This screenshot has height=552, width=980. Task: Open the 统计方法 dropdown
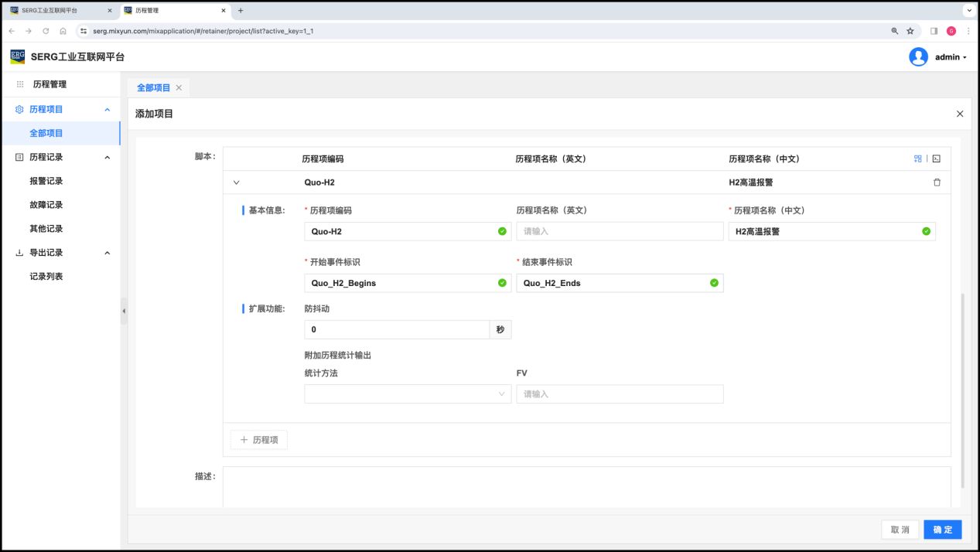pos(408,394)
